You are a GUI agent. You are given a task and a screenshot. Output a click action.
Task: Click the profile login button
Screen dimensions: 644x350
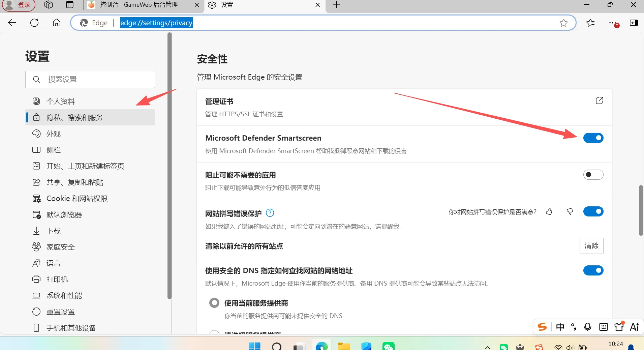point(19,5)
